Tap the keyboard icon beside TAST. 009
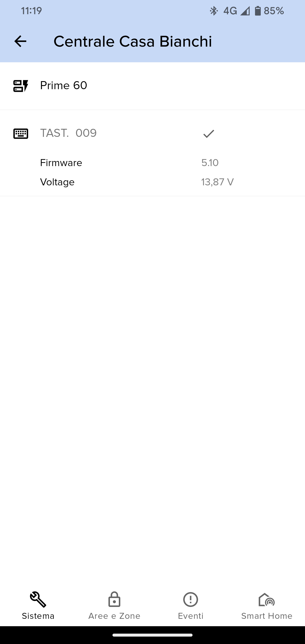 click(x=21, y=133)
